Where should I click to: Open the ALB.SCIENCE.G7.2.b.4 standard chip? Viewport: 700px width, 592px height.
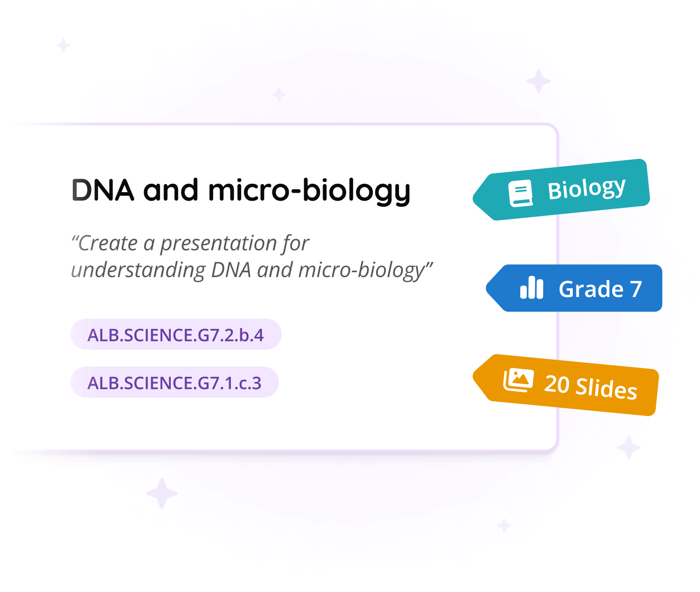pyautogui.click(x=176, y=335)
